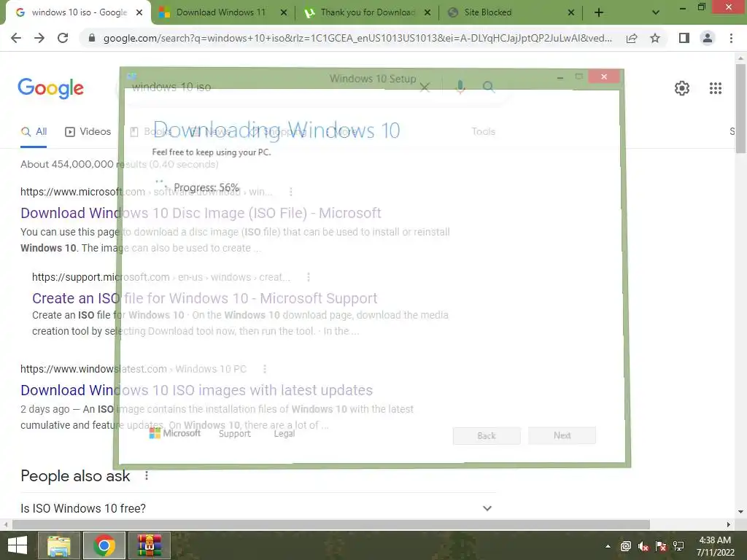The image size is (747, 560).
Task: Open the Chrome profile avatar
Action: click(708, 38)
